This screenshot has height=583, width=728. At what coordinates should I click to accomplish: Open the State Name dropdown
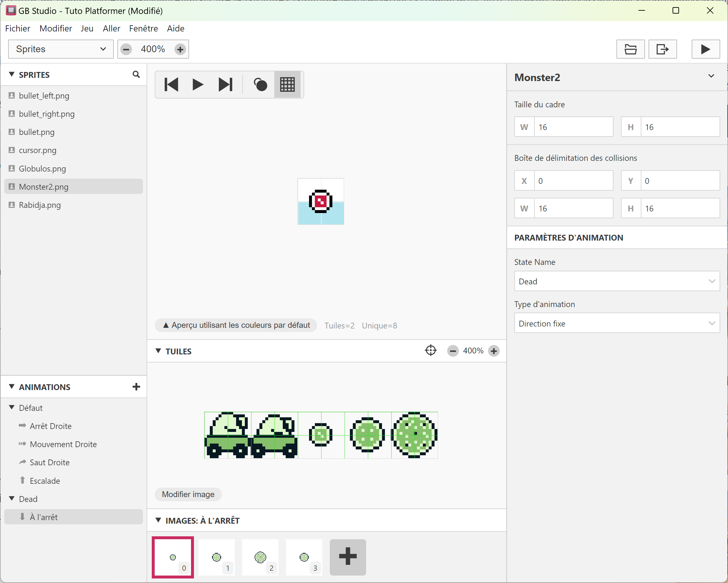[x=616, y=281]
